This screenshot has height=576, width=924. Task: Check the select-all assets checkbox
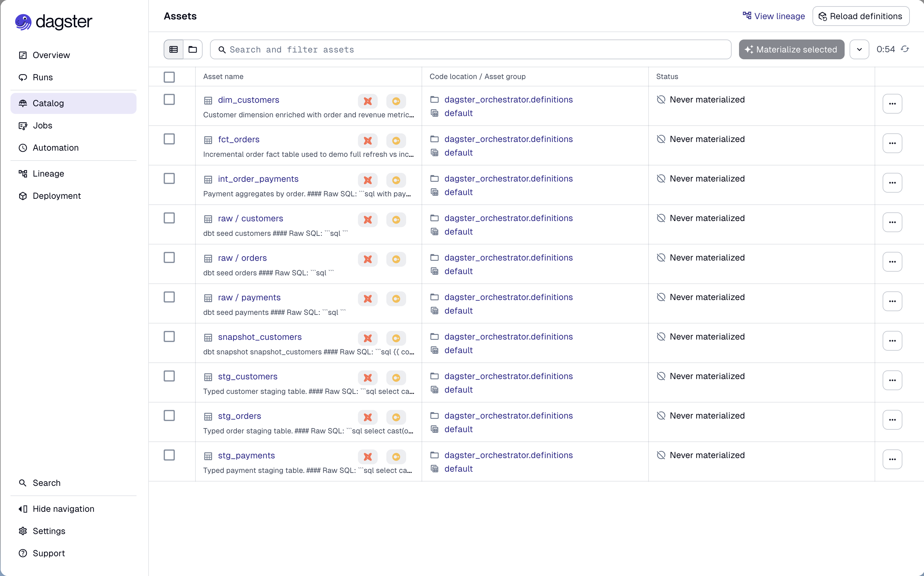pyautogui.click(x=170, y=77)
